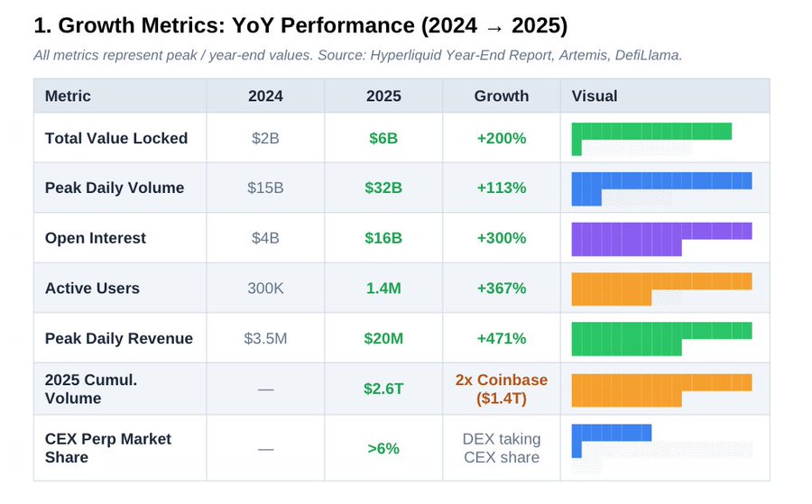812x504 pixels.
Task: Click the Visual column header
Action: [595, 96]
